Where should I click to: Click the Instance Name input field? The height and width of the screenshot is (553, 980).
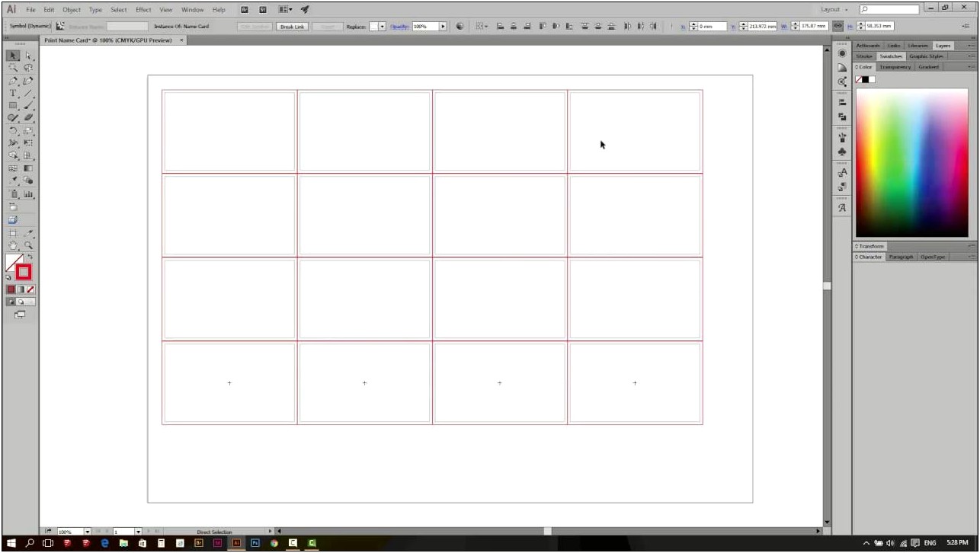[x=127, y=26]
